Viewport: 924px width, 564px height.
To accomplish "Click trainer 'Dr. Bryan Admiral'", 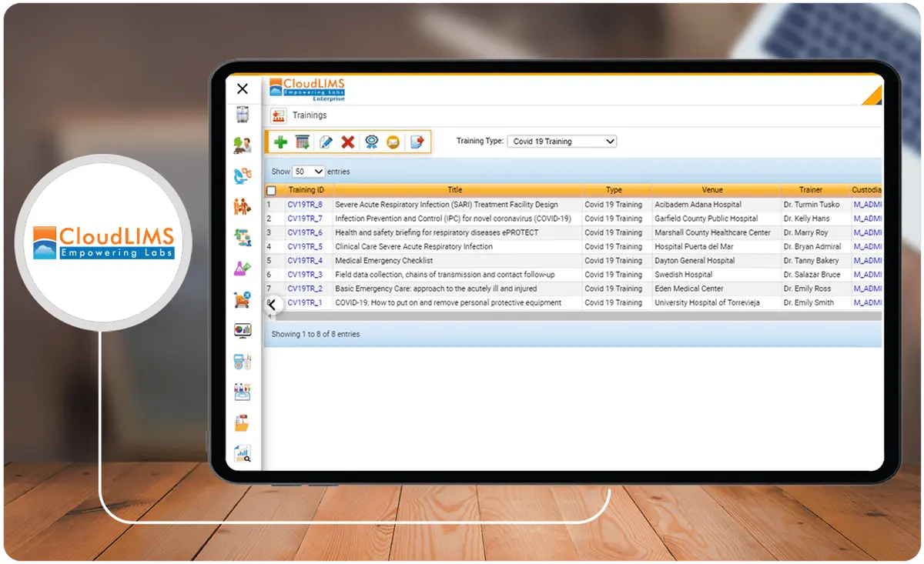I will coord(813,246).
